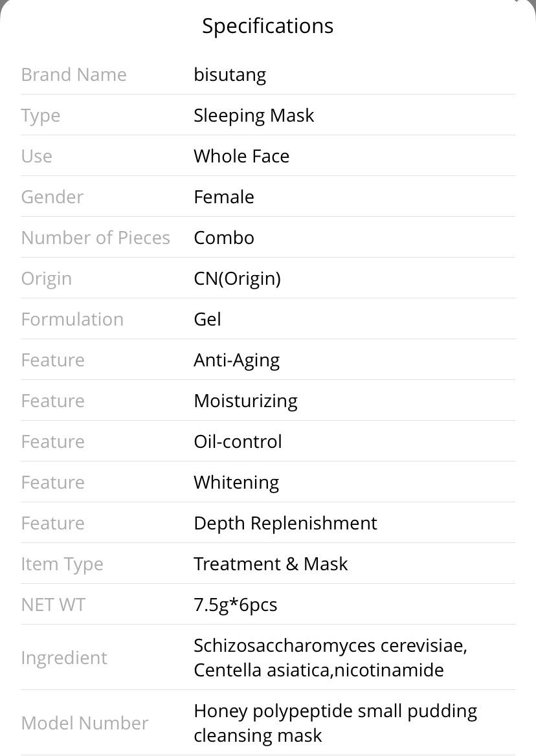Click the Model Number field label
Screen dimensions: 536x756
click(x=85, y=723)
